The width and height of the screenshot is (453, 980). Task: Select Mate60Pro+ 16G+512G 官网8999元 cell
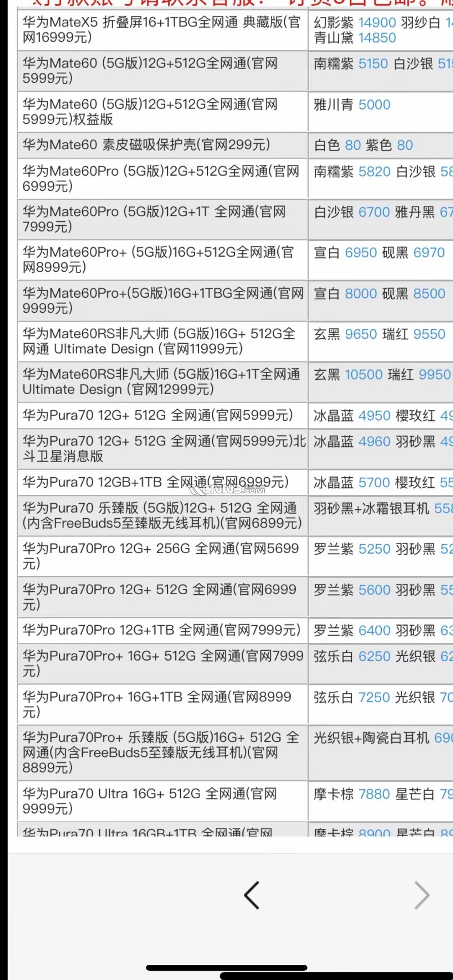pyautogui.click(x=163, y=260)
